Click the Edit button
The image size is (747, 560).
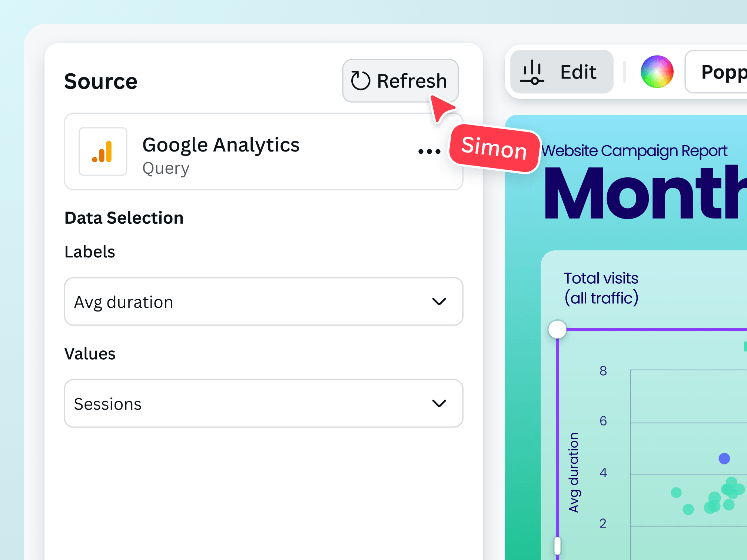(x=560, y=71)
